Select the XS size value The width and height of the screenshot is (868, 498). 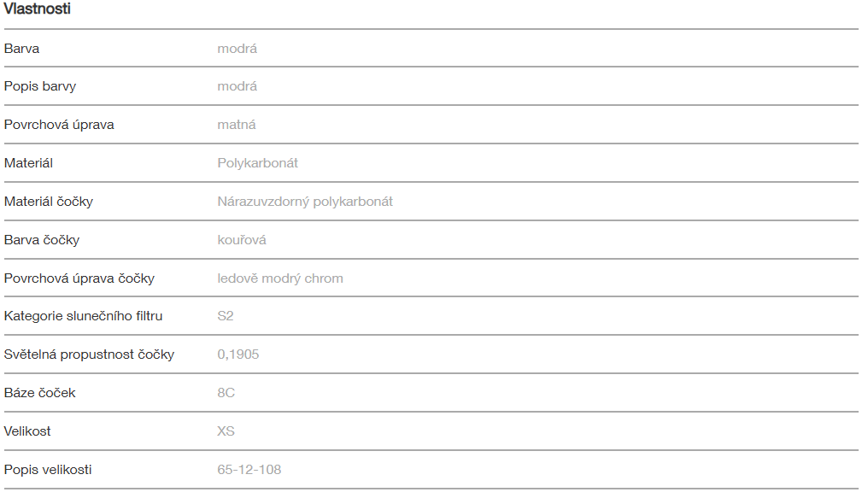point(226,431)
